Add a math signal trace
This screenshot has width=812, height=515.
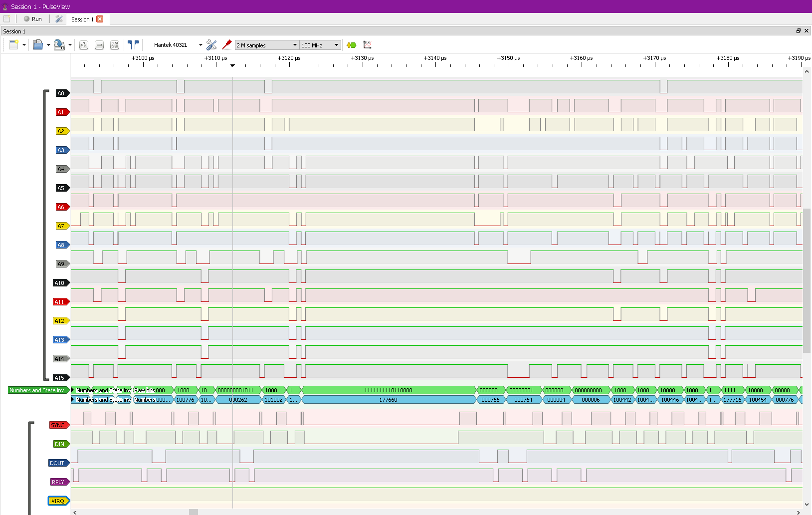368,45
